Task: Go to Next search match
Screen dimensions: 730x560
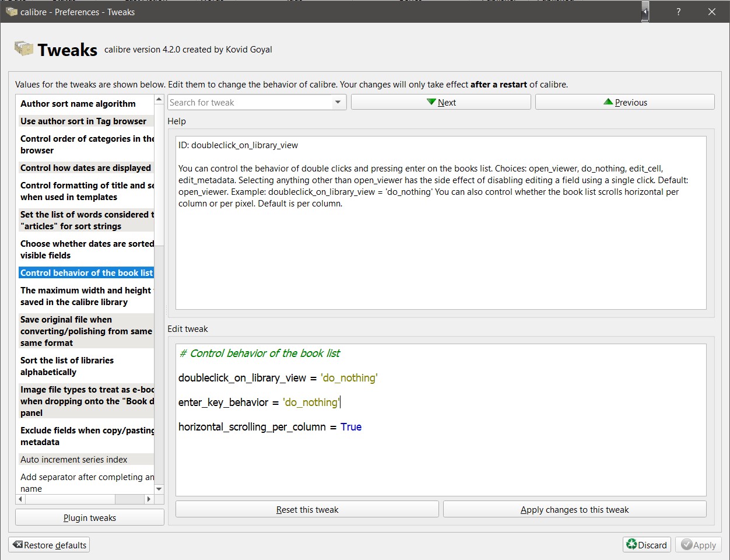Action: coord(441,102)
